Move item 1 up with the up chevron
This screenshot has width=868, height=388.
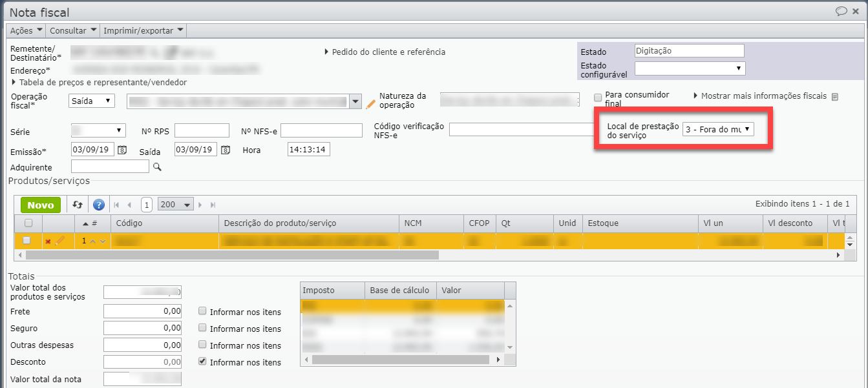(92, 241)
